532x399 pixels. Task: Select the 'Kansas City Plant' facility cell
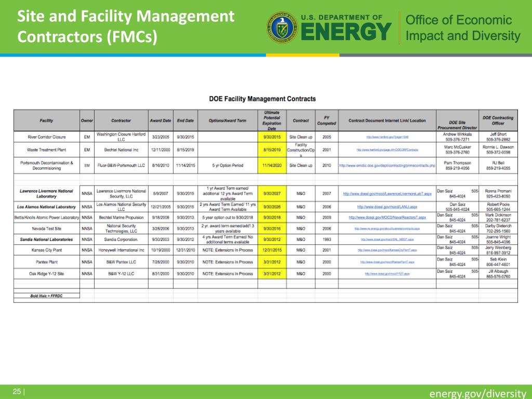[x=46, y=250]
